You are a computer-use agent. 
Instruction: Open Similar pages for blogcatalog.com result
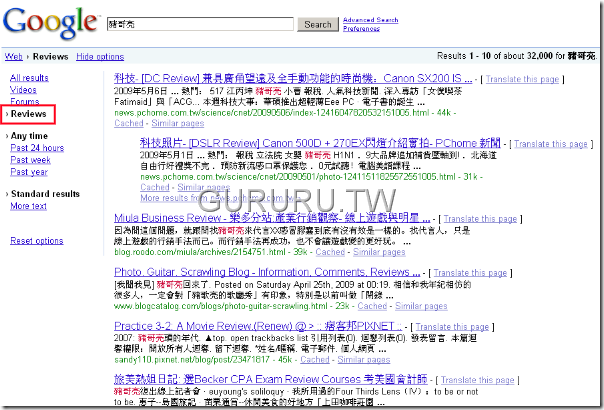click(421, 306)
